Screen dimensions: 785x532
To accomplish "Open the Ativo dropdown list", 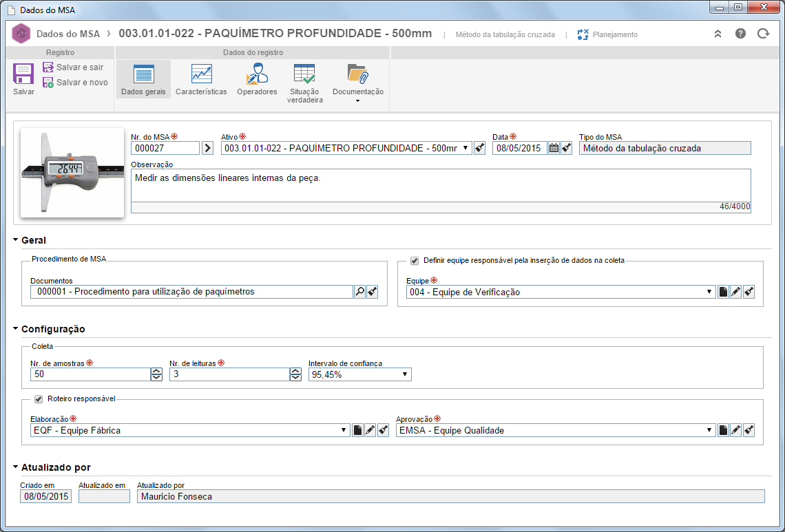I will (465, 148).
